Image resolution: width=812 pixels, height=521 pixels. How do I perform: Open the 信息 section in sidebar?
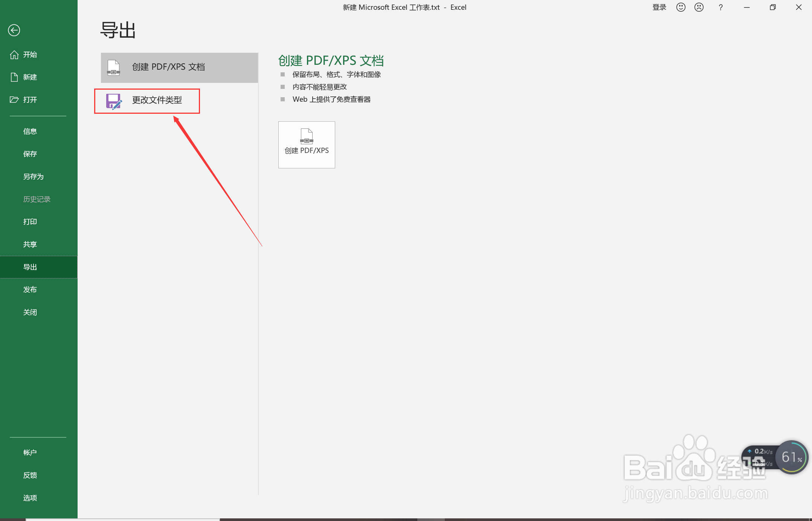(x=30, y=131)
